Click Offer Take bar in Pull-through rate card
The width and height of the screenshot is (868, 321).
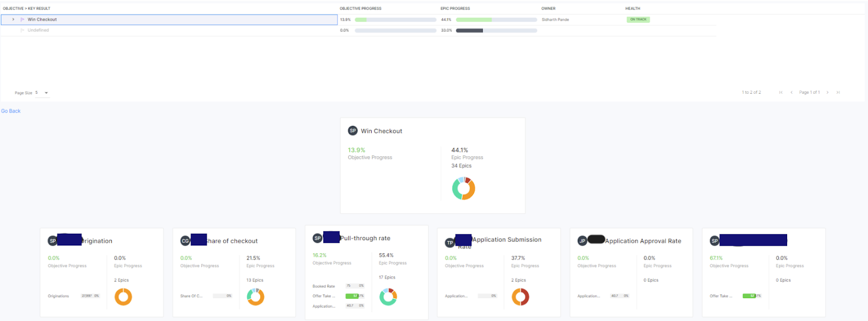coord(355,296)
